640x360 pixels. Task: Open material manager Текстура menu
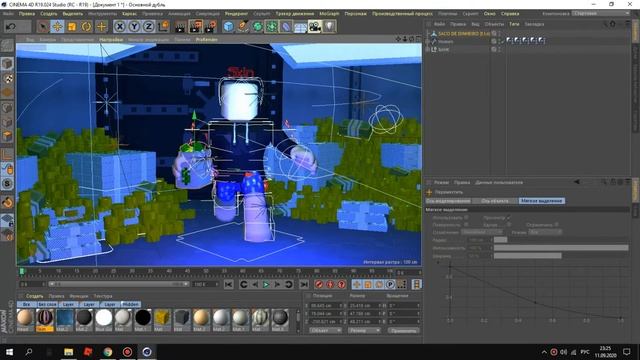coord(103,296)
